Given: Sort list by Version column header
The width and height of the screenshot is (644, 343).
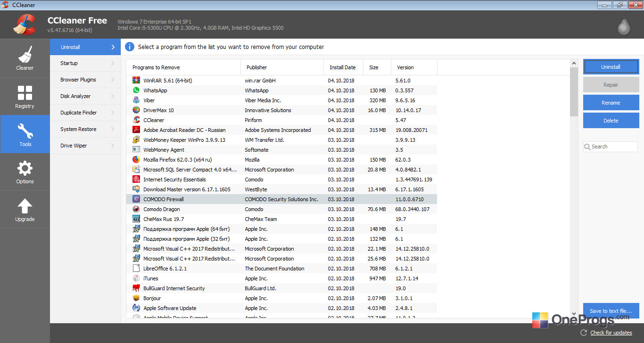Looking at the screenshot, I should click(414, 67).
